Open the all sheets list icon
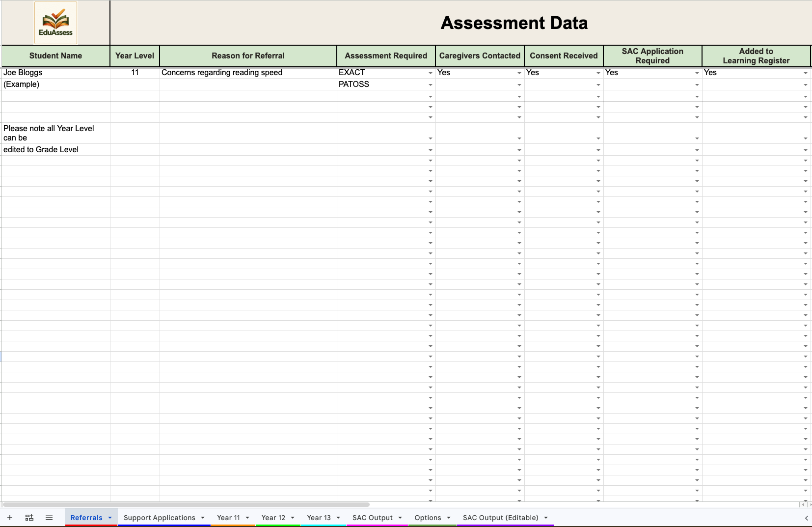This screenshot has width=812, height=527. (49, 518)
